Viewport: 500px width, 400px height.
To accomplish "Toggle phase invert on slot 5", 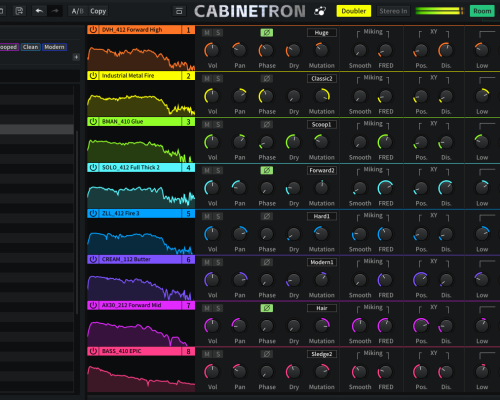I will click(267, 216).
